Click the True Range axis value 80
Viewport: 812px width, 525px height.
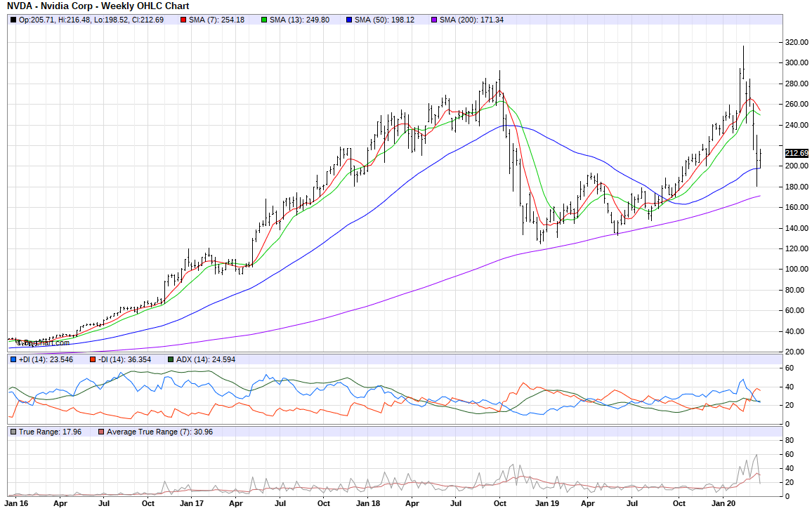coord(790,441)
